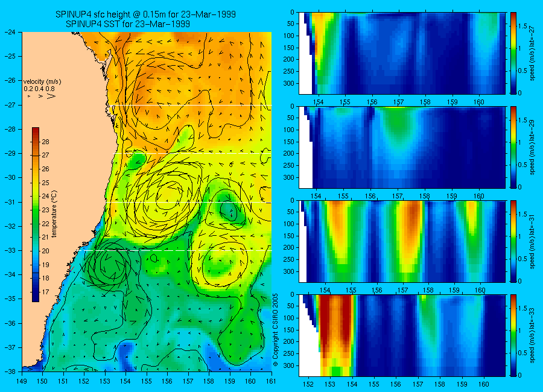This screenshot has height=392, width=543.
Task: Select the lat=-33 speed cross-section panel
Action: [402, 335]
